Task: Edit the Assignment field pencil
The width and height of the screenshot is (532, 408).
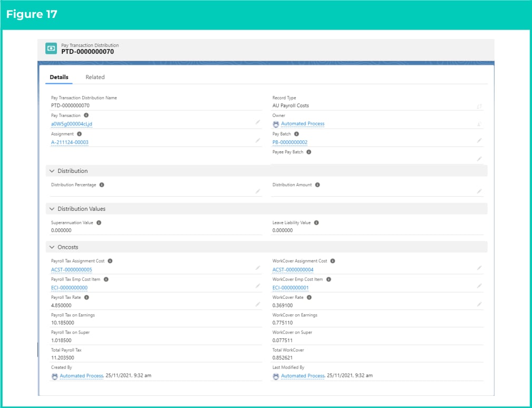Action: coord(258,140)
